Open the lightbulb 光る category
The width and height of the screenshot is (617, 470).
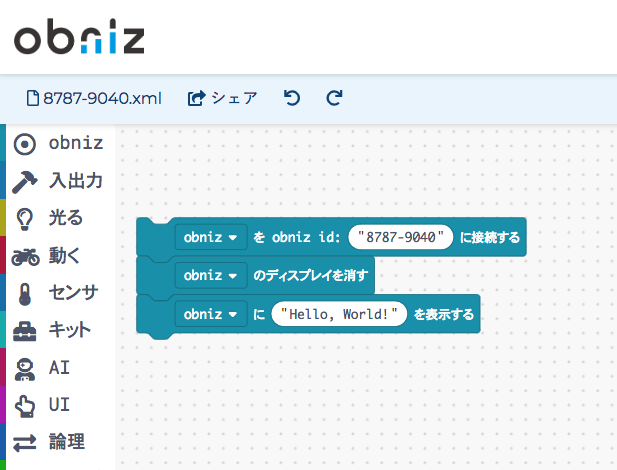click(x=25, y=218)
